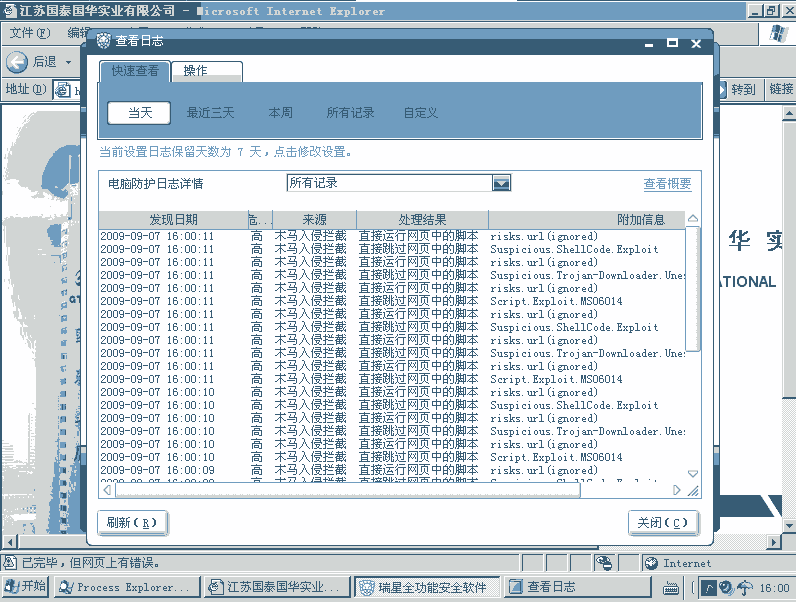
Task: Sort by 附加信息 column header
Action: (x=587, y=220)
